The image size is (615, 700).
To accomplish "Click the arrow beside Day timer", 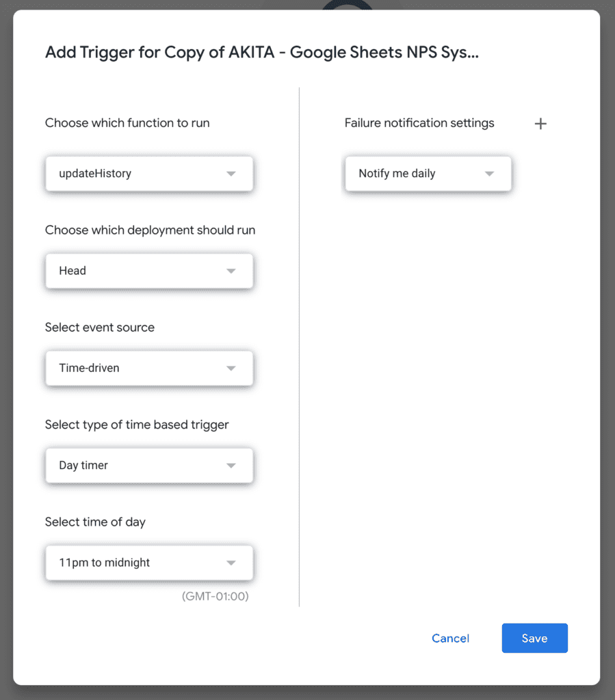I will point(231,466).
